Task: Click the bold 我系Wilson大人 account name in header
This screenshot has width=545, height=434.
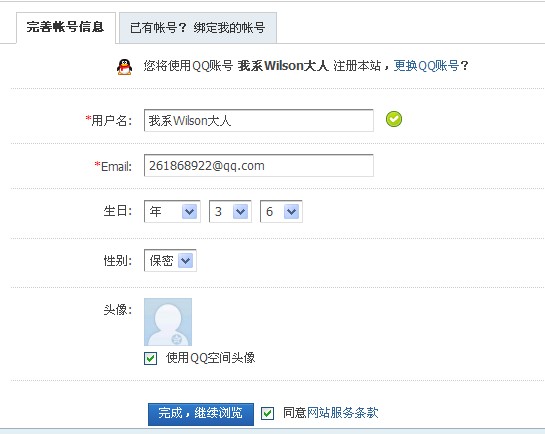Action: 283,66
